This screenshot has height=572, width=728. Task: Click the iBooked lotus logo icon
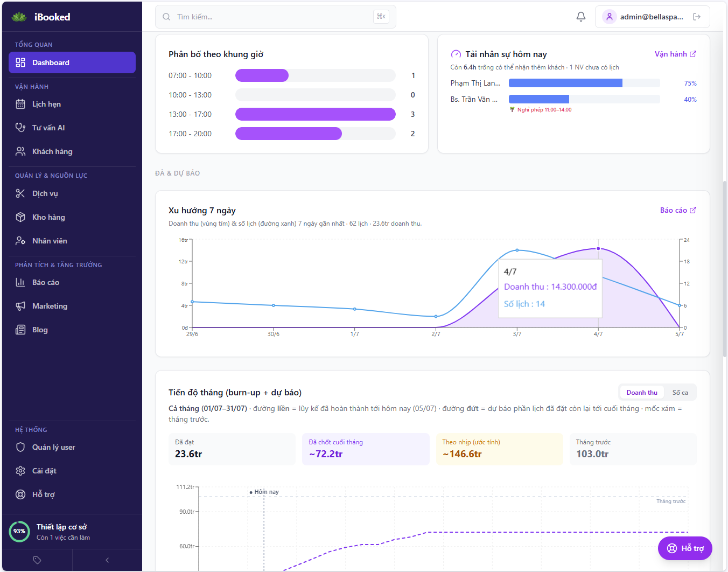(x=19, y=17)
